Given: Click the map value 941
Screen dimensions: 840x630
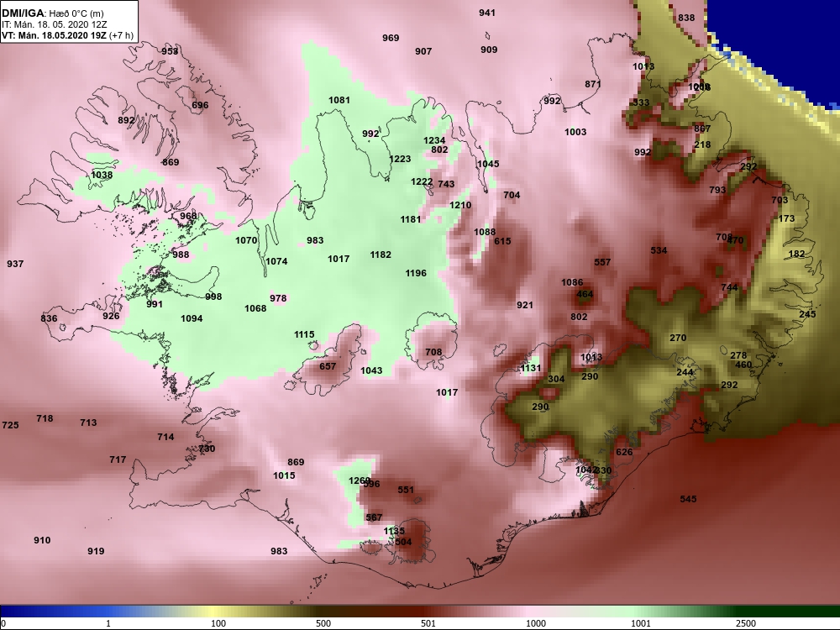Looking at the screenshot, I should point(487,13).
